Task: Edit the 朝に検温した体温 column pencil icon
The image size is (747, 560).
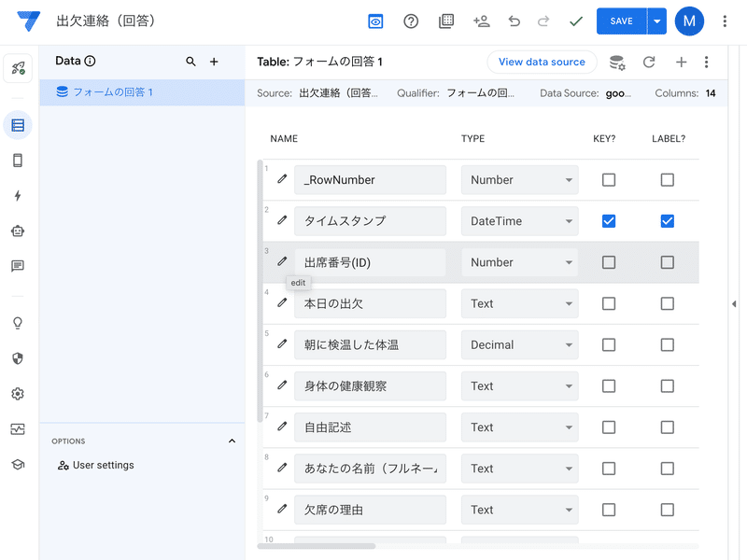Action: 282,343
